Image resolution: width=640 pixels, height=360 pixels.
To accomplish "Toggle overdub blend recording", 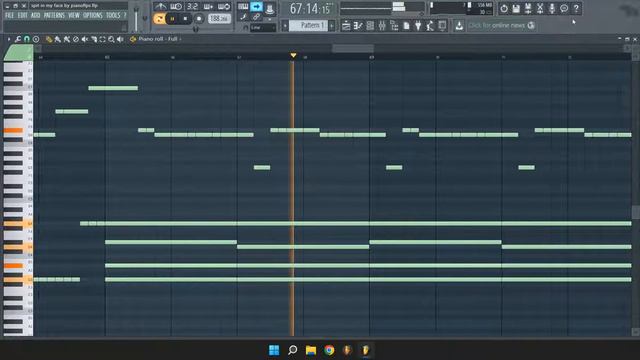I will (x=208, y=7).
